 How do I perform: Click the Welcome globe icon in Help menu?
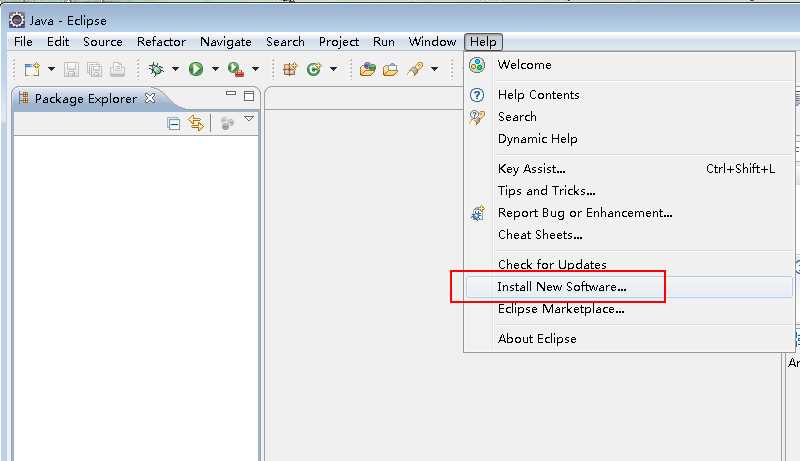click(477, 65)
